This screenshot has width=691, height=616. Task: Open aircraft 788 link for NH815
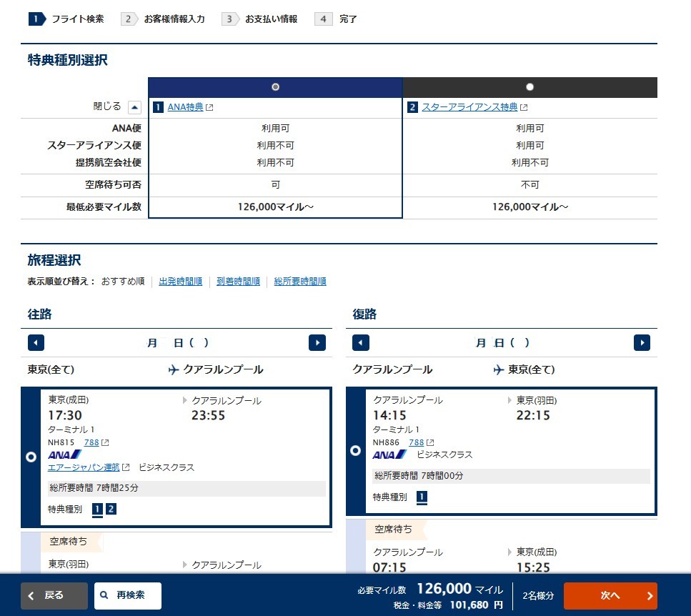tap(91, 442)
